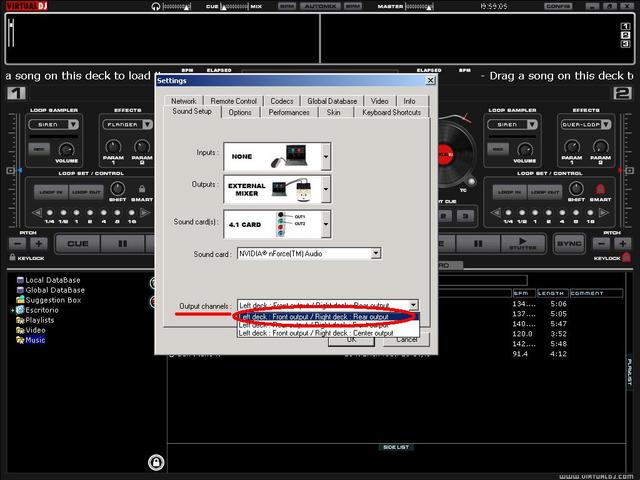This screenshot has height=480, width=640.
Task: Expand the Sound card NVIDIA dropdown
Action: 375,254
